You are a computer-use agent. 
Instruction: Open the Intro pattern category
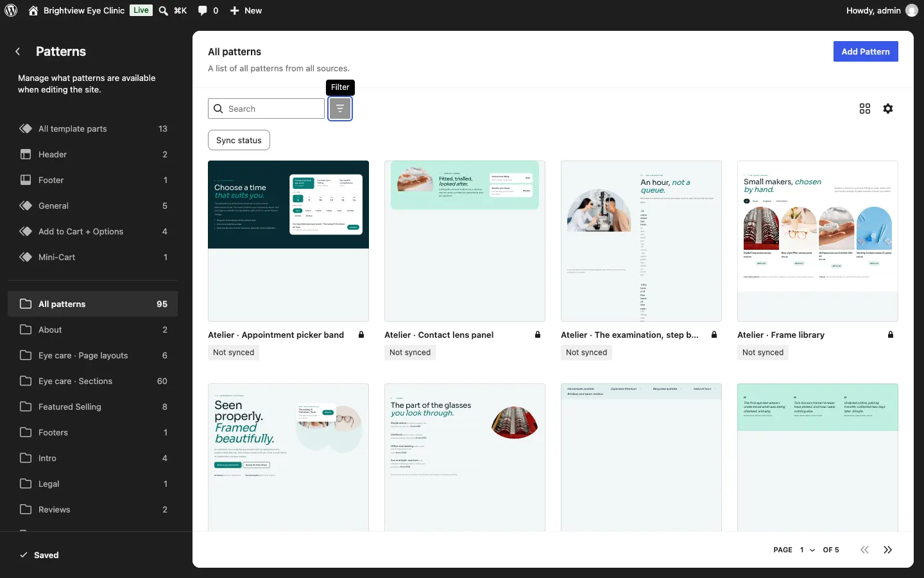point(93,458)
